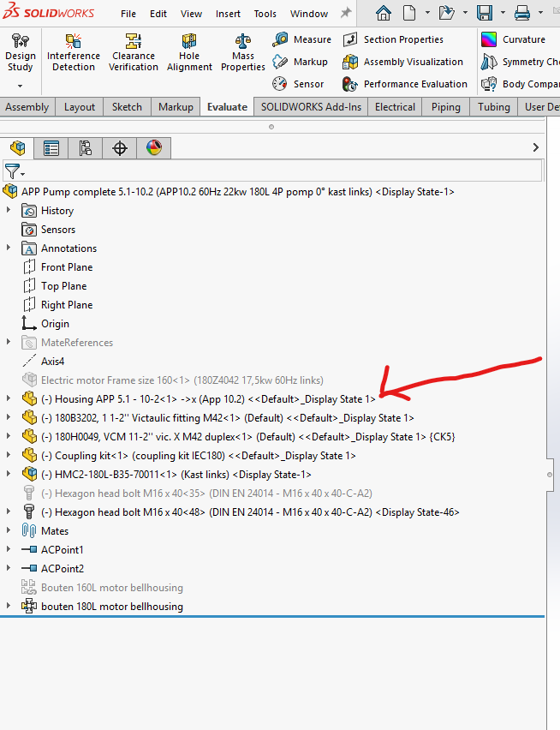Switch to the PropertyManager panel tab

51,148
